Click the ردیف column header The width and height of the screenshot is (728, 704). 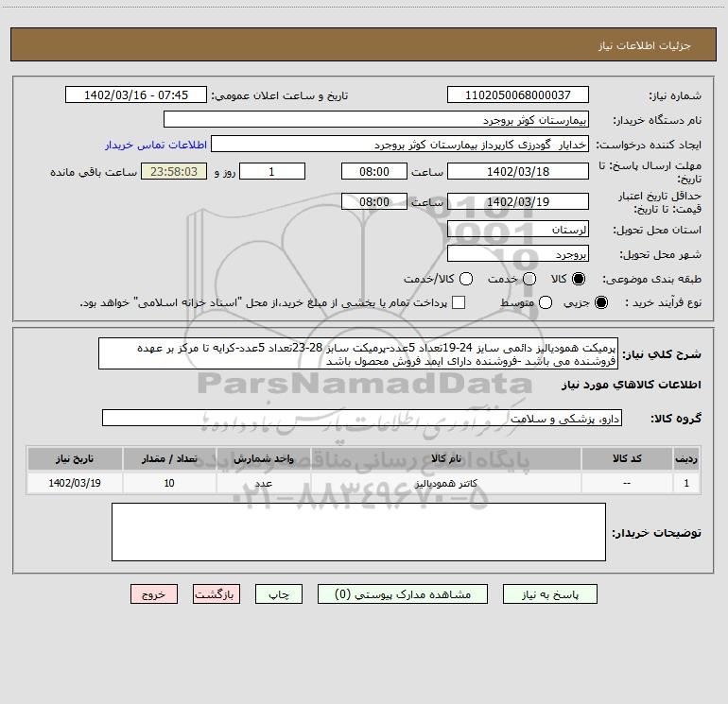coord(686,458)
